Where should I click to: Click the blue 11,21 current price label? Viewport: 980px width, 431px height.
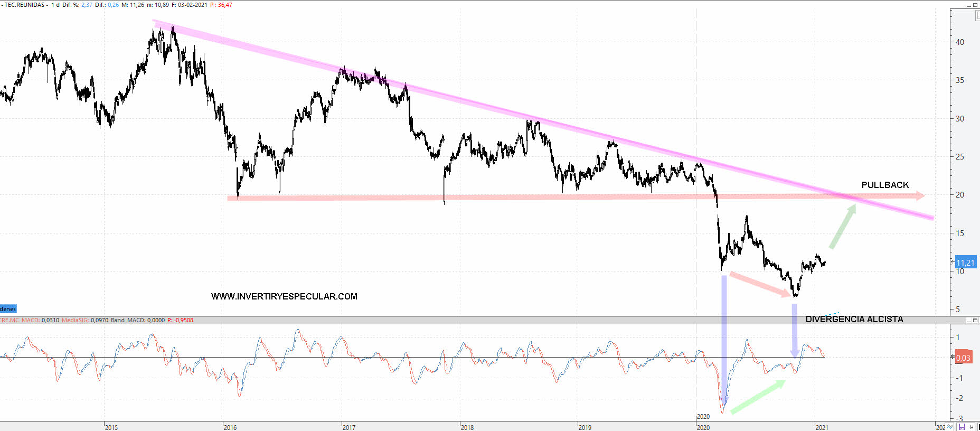[965, 263]
